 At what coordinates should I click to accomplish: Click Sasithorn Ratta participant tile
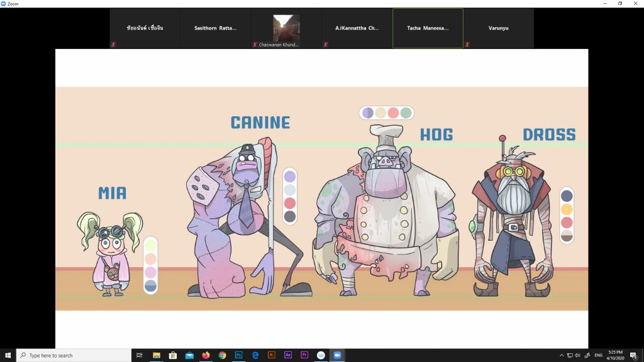click(x=216, y=28)
